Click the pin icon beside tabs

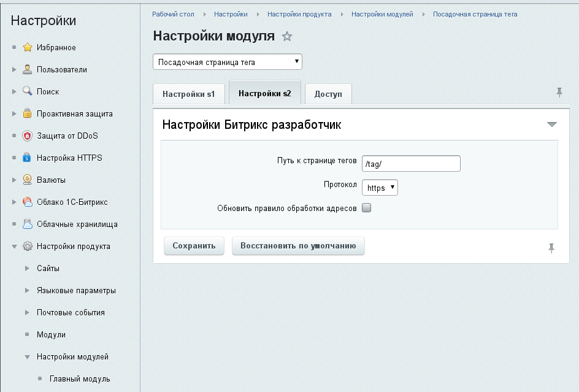tap(559, 93)
